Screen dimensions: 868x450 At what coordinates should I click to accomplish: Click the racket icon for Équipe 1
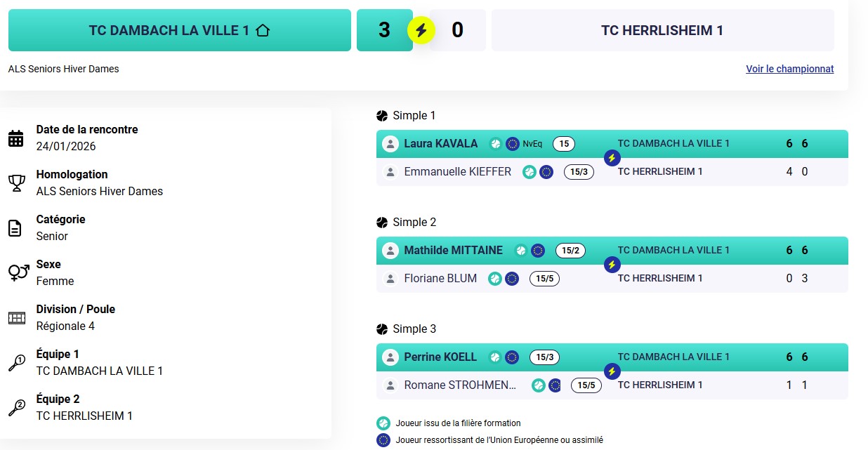pyautogui.click(x=16, y=363)
